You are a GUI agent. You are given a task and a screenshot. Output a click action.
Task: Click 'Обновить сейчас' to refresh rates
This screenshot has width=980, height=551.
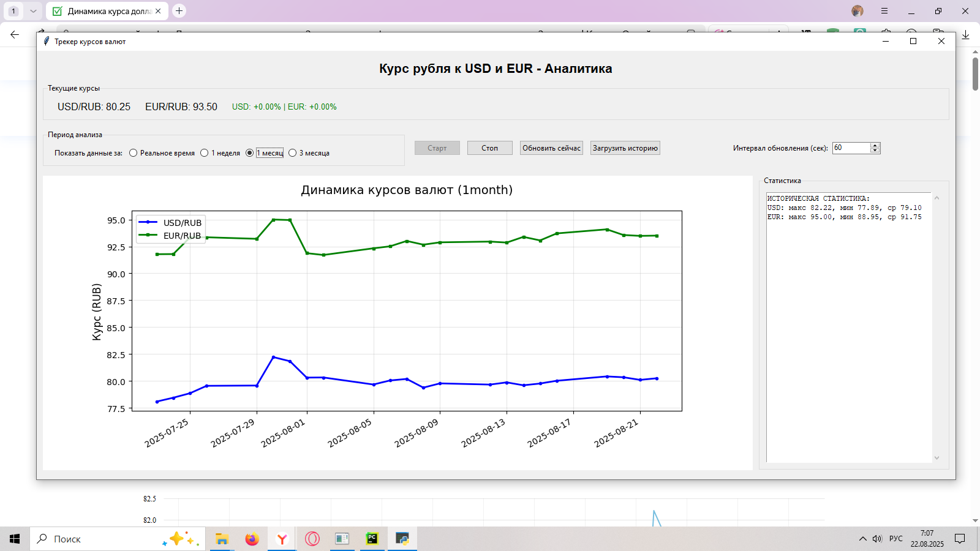pyautogui.click(x=551, y=148)
